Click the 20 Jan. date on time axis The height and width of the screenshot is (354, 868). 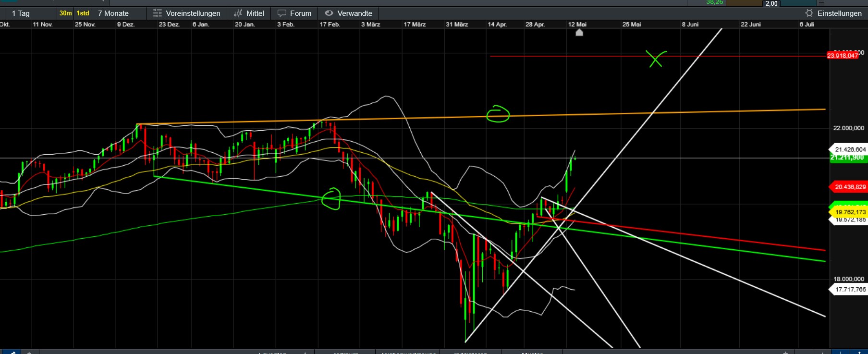245,24
